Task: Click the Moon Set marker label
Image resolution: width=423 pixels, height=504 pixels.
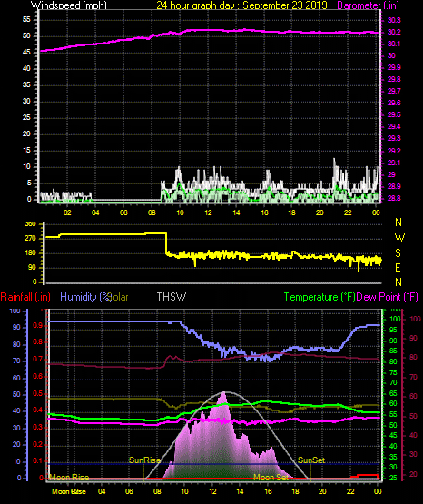Action: [271, 478]
